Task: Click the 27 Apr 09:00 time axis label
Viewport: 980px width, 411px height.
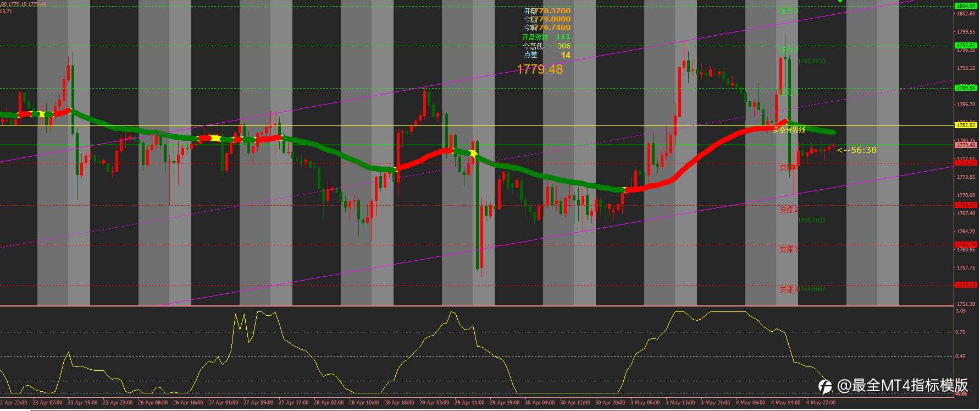Action: [x=258, y=403]
